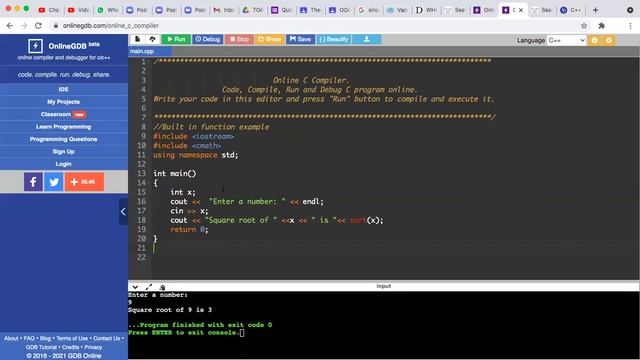Click the orange plus share counter
The height and width of the screenshot is (360, 640).
(x=84, y=182)
